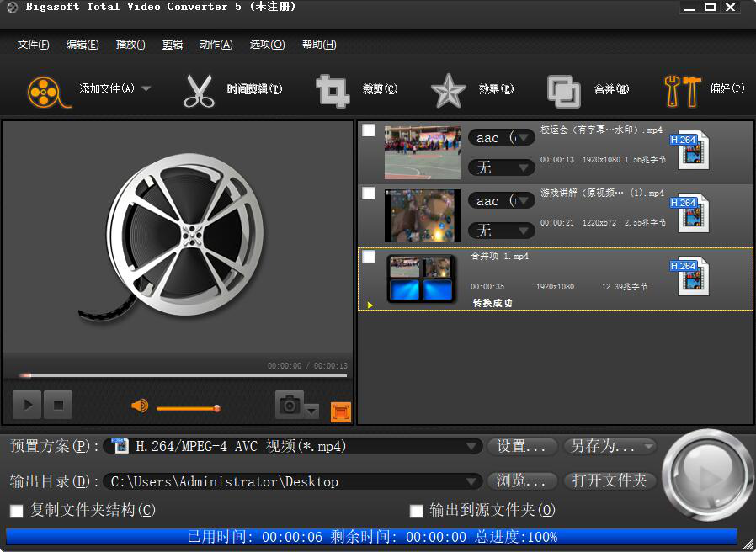Screen dimensions: 756x552
Task: Click the 打开文件夹 button
Action: [610, 481]
